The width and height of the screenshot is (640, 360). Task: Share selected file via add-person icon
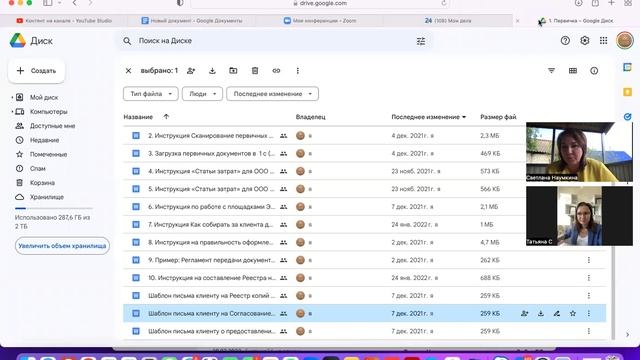[191, 71]
